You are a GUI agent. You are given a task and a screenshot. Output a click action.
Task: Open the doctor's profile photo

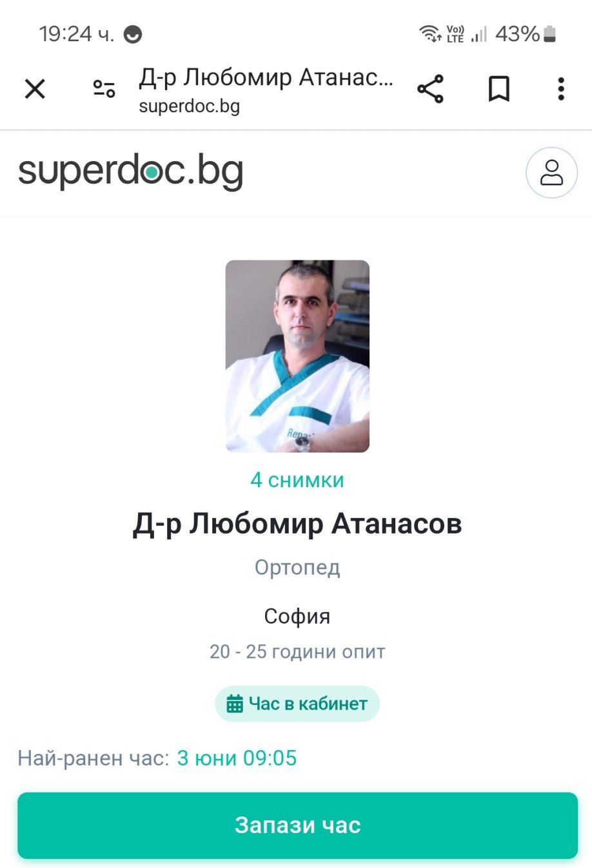click(297, 356)
